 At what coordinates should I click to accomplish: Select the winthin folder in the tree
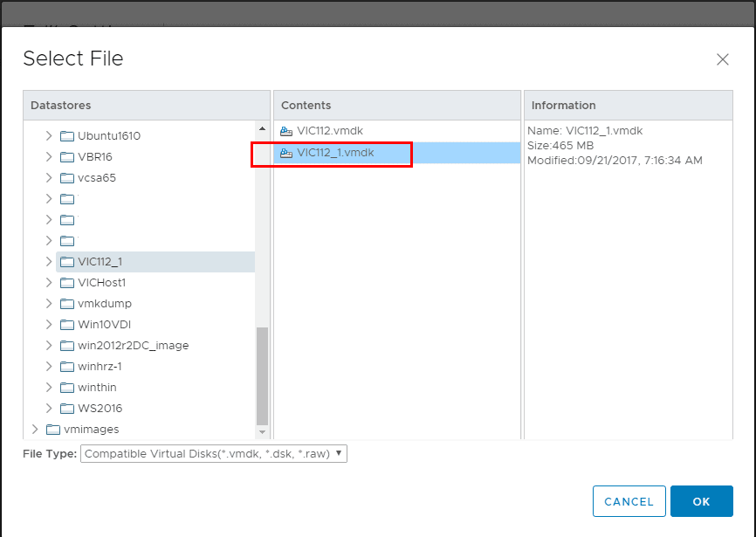click(x=97, y=388)
